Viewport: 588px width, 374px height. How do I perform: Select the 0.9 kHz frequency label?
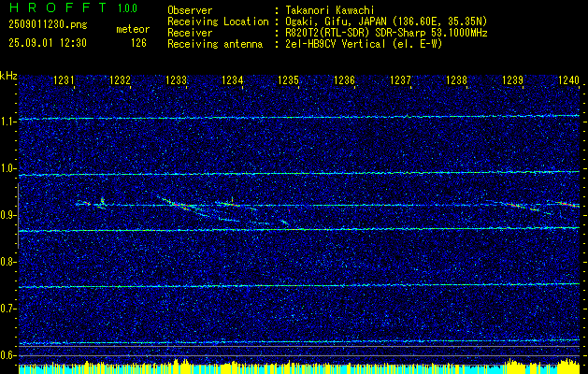[8, 215]
